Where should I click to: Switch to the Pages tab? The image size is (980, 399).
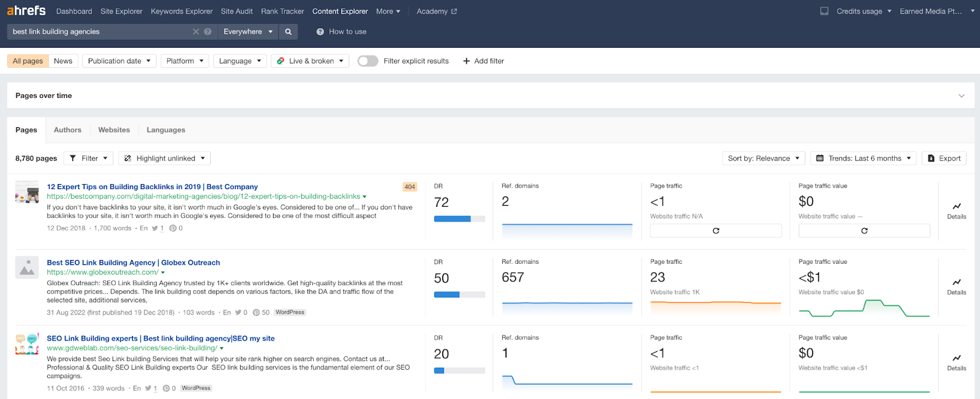coord(26,130)
